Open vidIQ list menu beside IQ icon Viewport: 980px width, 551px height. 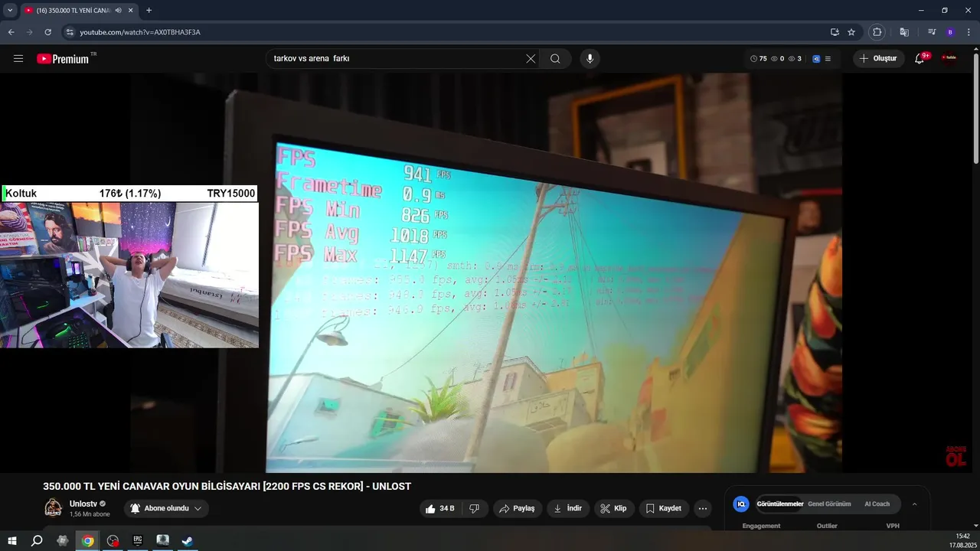click(828, 59)
